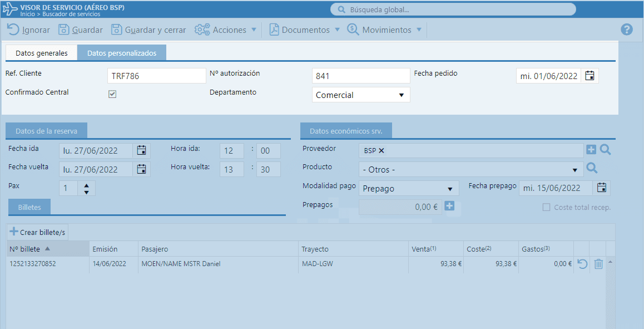The width and height of the screenshot is (644, 329).
Task: Go to Inicio breadcrumb link
Action: point(27,14)
